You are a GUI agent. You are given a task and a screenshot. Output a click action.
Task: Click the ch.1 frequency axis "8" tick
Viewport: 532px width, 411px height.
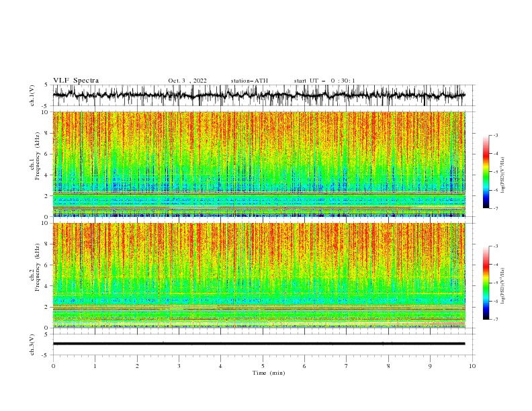(x=47, y=133)
